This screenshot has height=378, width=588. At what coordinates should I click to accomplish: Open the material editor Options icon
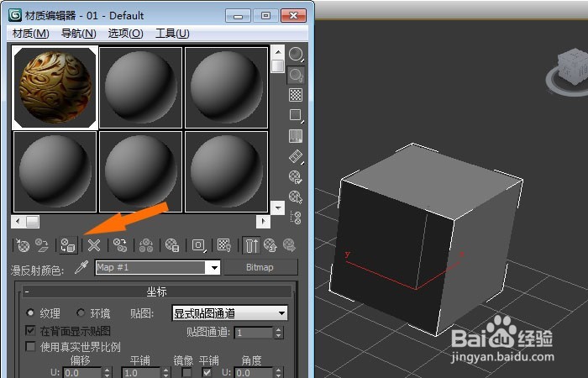(296, 176)
